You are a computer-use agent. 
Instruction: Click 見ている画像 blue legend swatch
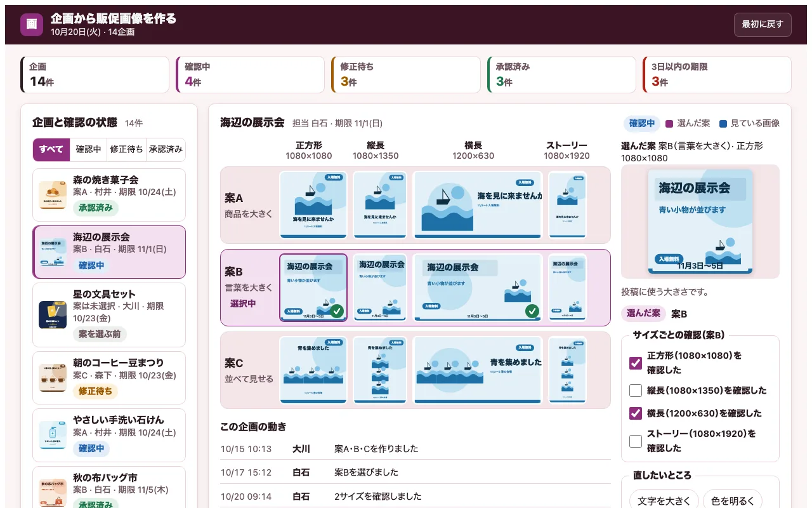[x=723, y=124]
